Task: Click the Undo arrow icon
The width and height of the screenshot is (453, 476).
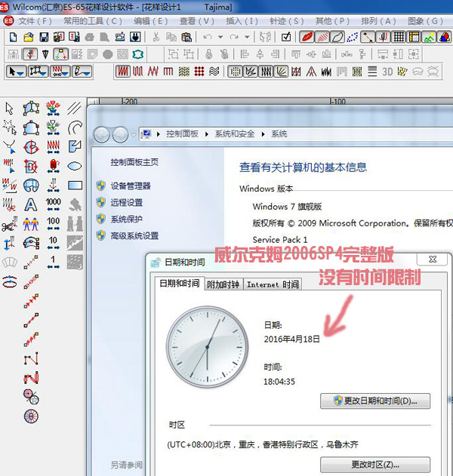Action: click(x=208, y=37)
